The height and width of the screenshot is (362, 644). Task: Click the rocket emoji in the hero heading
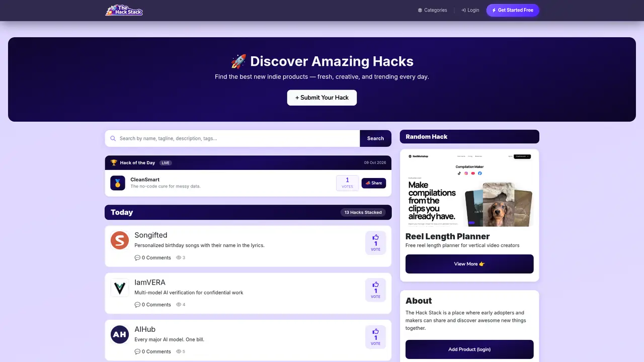238,61
